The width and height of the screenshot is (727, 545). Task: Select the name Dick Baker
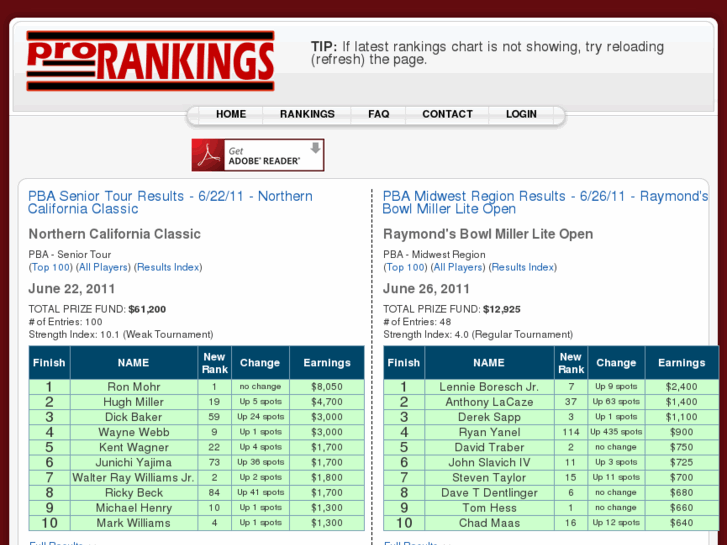(x=134, y=417)
